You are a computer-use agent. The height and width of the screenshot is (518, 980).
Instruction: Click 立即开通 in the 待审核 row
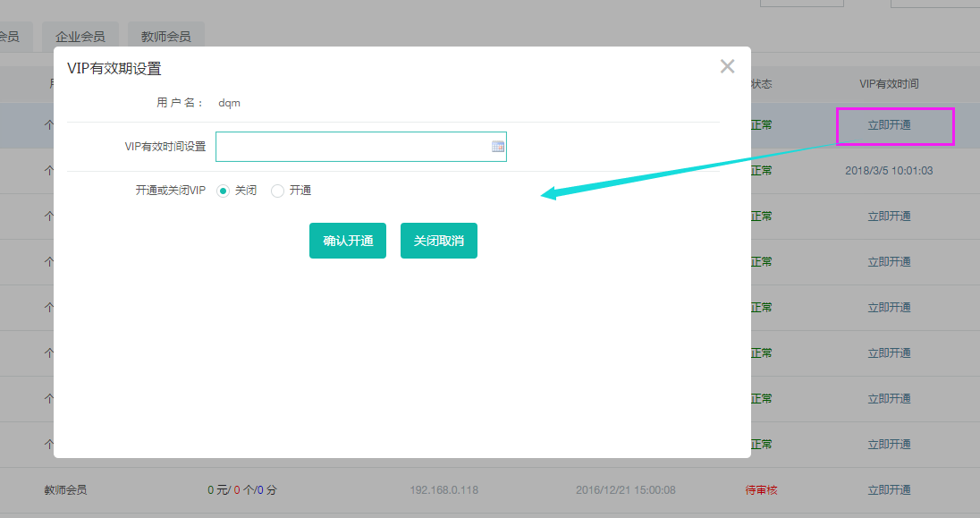pos(889,490)
